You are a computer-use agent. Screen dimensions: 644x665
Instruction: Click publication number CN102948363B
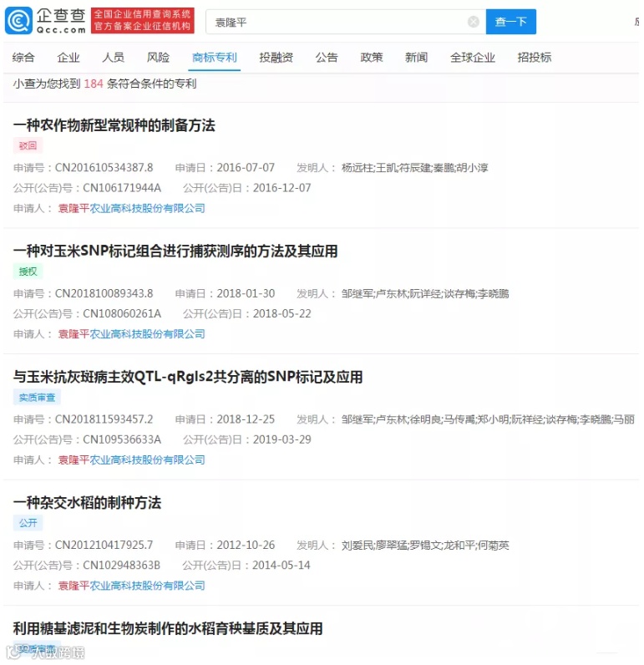121,566
